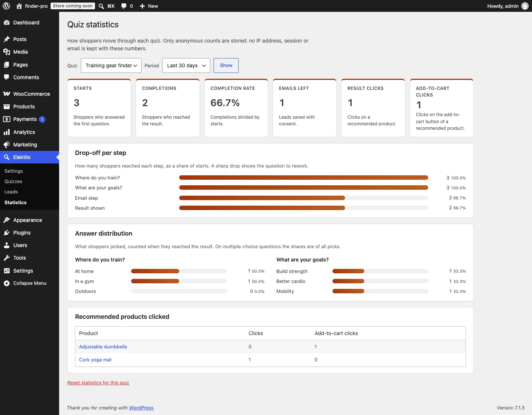Viewport: 532px width, 415px height.
Task: Open the Adjustable dumbbells product link
Action: coord(103,347)
